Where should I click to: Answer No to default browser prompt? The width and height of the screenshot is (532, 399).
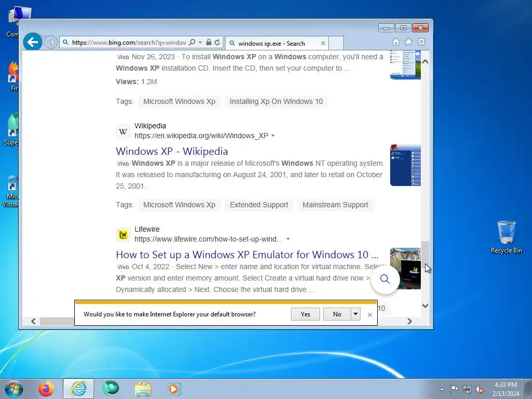pos(337,314)
